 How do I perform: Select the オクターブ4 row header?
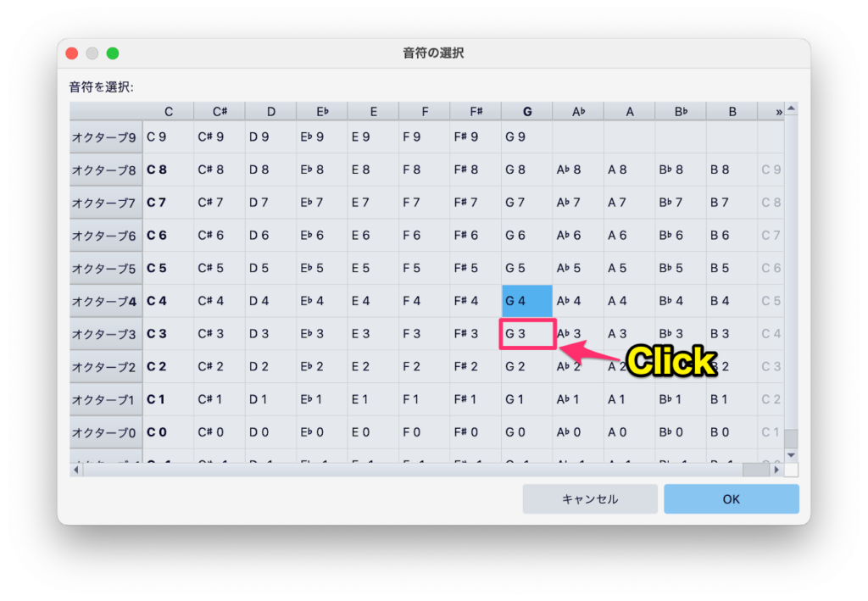(x=105, y=301)
